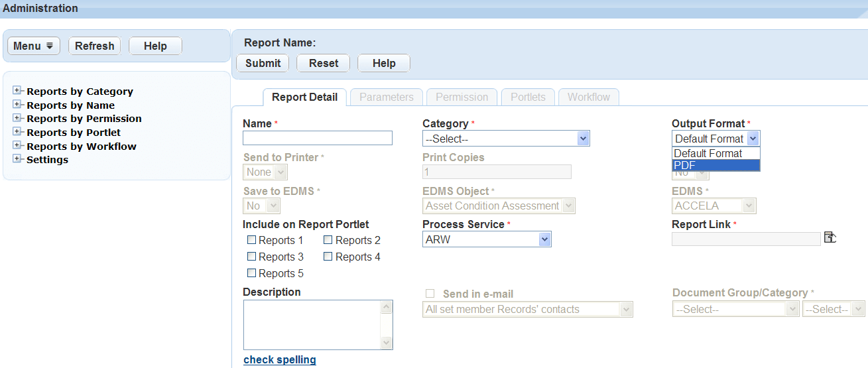Check the Reports 4 checkbox
The image size is (868, 368).
point(328,257)
